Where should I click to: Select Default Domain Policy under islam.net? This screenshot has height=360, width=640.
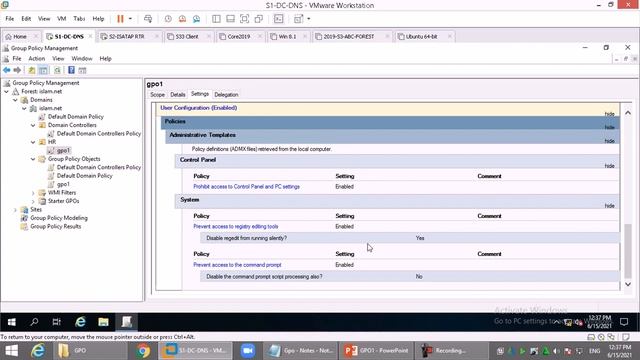click(76, 117)
